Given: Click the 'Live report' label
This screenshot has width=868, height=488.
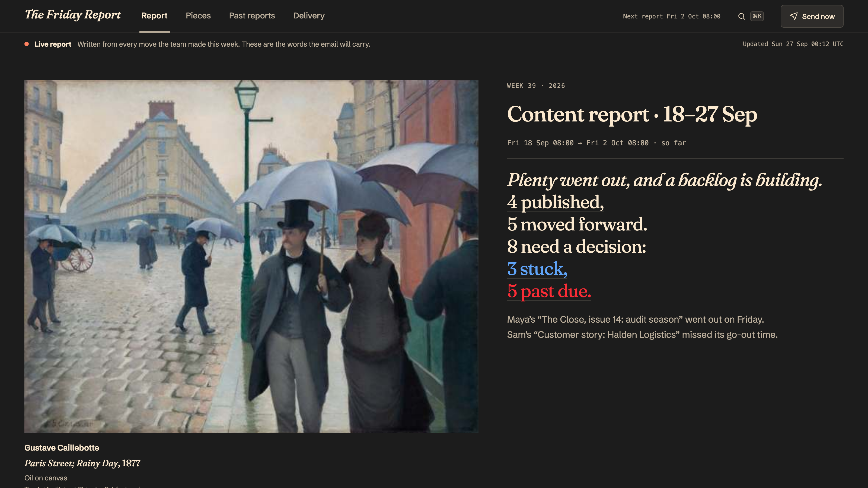Looking at the screenshot, I should (x=53, y=44).
